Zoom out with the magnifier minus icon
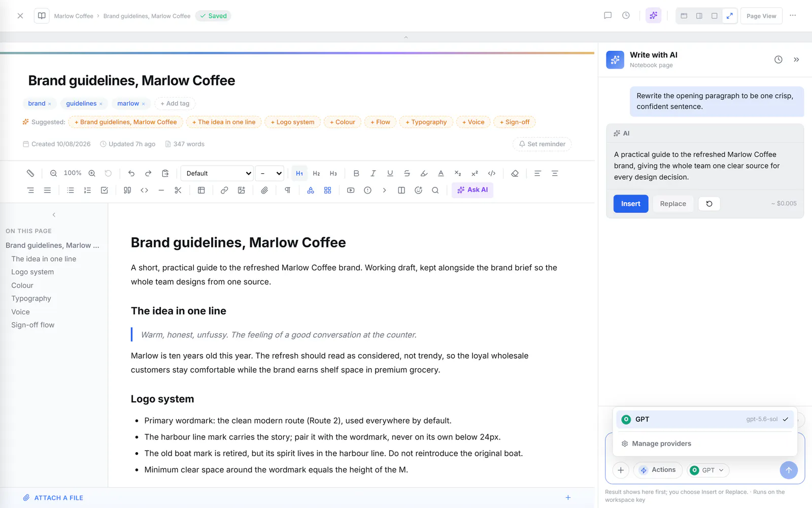The height and width of the screenshot is (508, 812). [x=53, y=173]
